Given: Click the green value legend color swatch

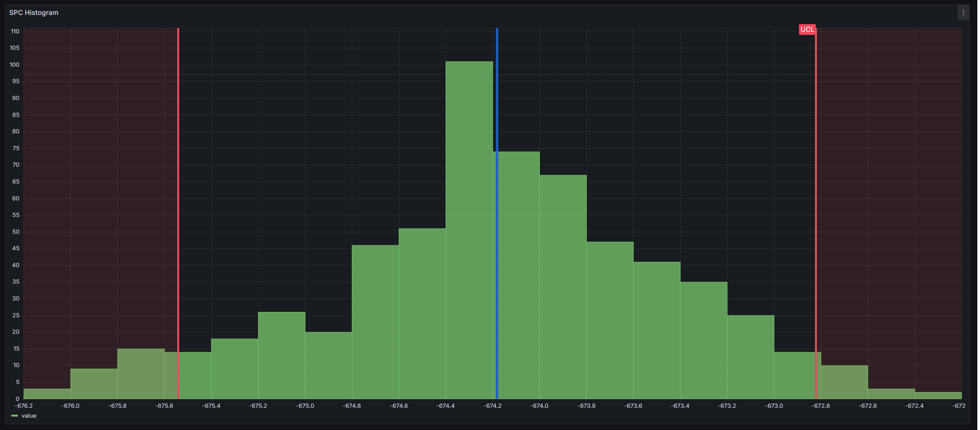Looking at the screenshot, I should pyautogui.click(x=15, y=416).
